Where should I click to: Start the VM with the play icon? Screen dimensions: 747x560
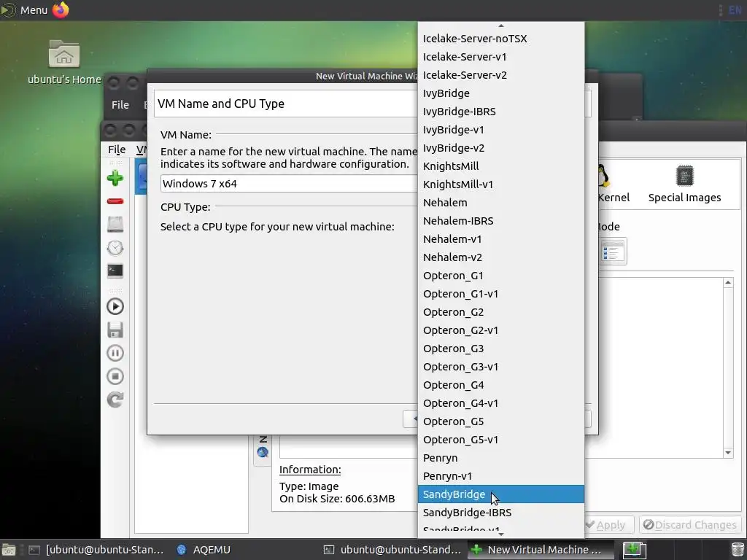pos(115,306)
